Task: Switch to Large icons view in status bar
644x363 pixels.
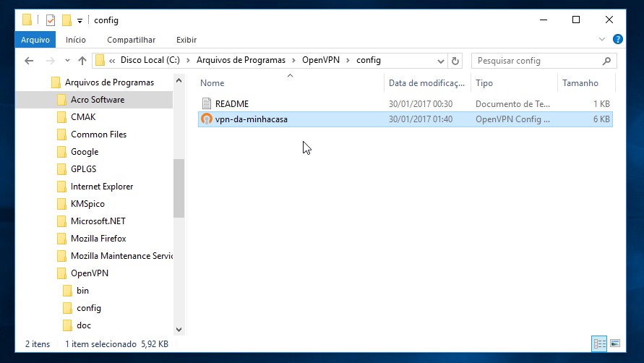Action: click(x=615, y=343)
